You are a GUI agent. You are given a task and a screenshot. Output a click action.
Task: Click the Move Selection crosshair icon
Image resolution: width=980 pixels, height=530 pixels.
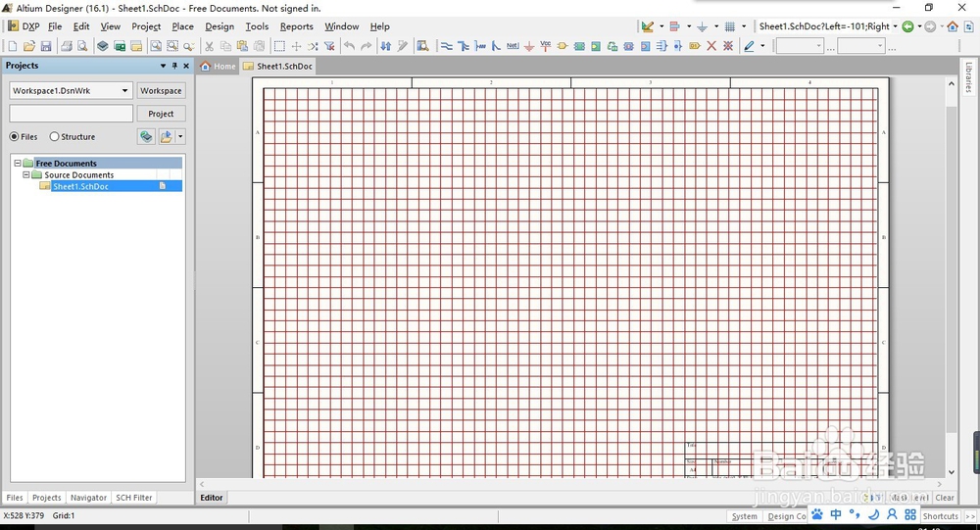[x=296, y=46]
